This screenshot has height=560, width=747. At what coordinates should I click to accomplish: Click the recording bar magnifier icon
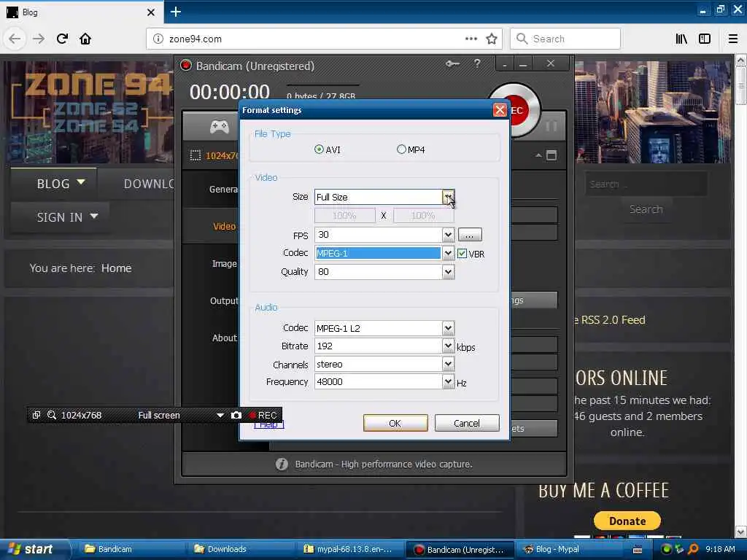click(52, 415)
